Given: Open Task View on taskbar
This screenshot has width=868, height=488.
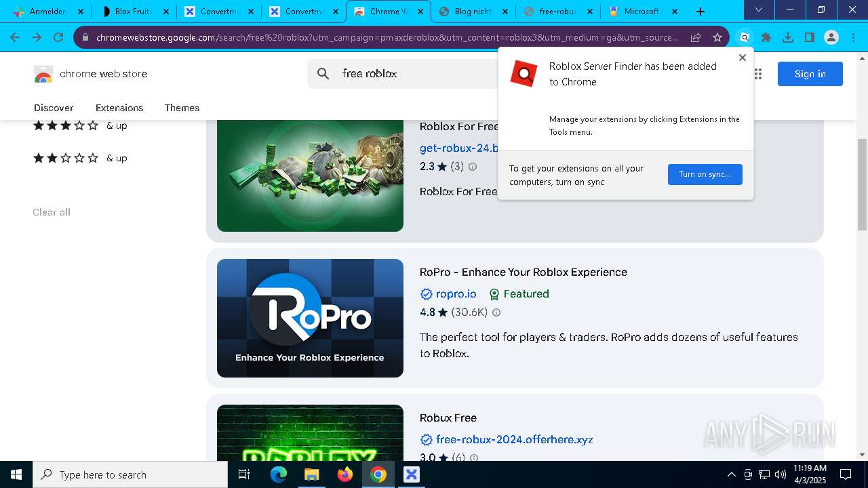Looking at the screenshot, I should pyautogui.click(x=245, y=474).
